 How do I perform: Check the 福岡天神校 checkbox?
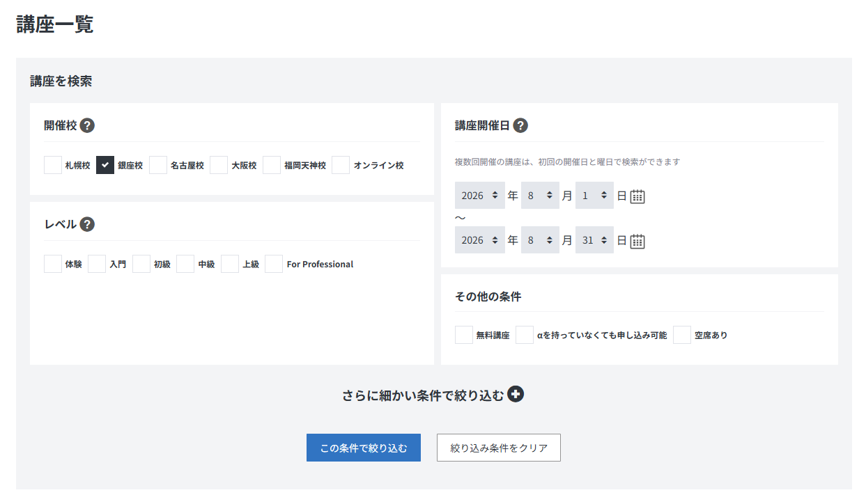pyautogui.click(x=272, y=165)
